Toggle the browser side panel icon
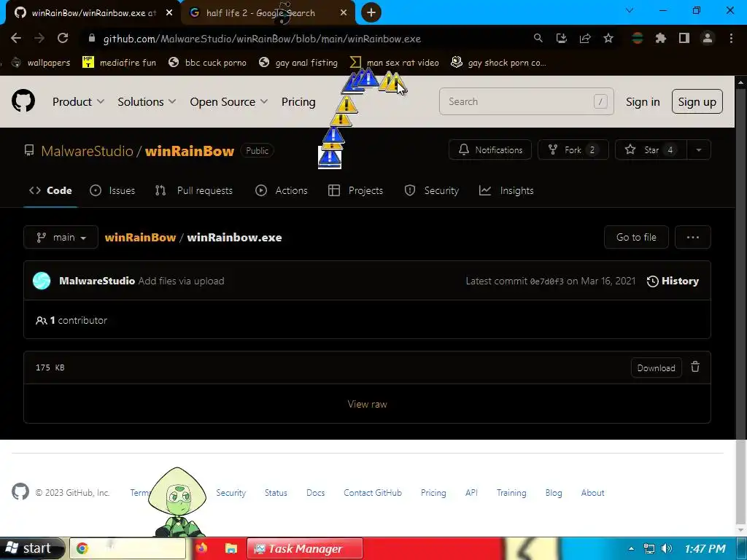747x560 pixels. coord(684,38)
